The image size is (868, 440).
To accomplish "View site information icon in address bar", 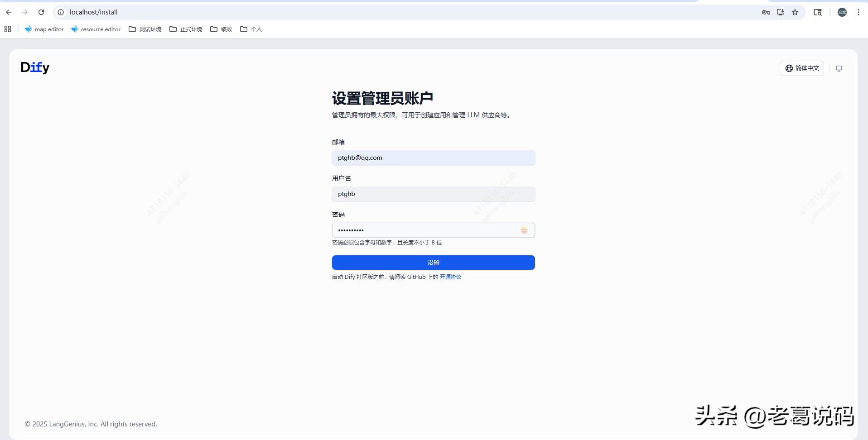I will click(x=61, y=12).
